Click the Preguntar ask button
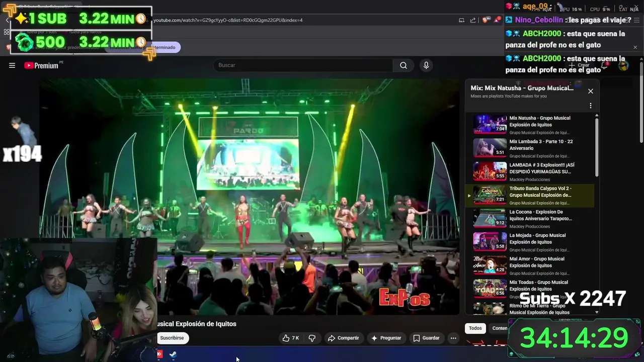Screen dimensions: 644x362 coord(386,338)
